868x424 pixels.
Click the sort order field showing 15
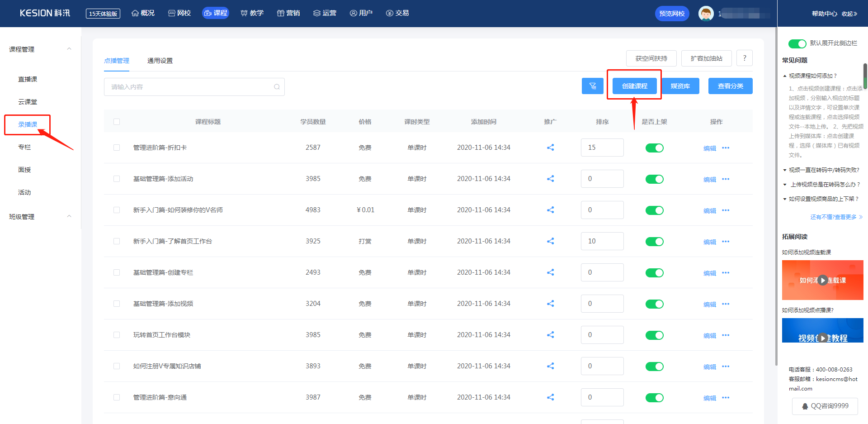pyautogui.click(x=602, y=148)
